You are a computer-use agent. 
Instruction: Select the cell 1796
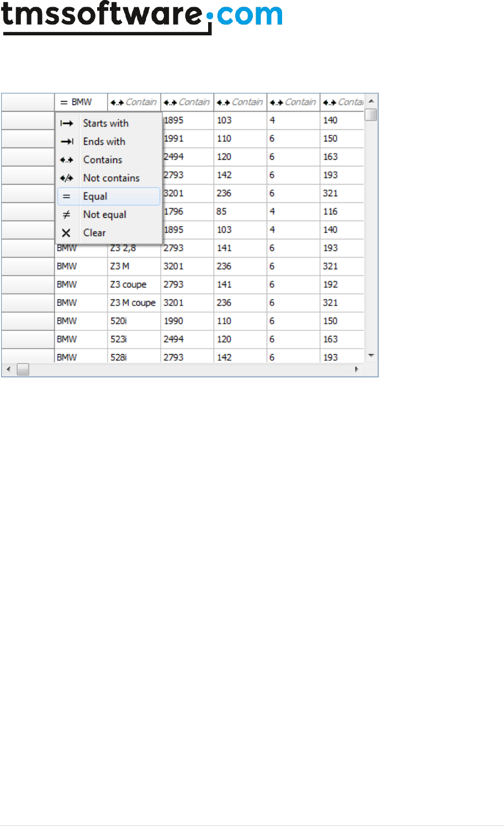pyautogui.click(x=187, y=212)
